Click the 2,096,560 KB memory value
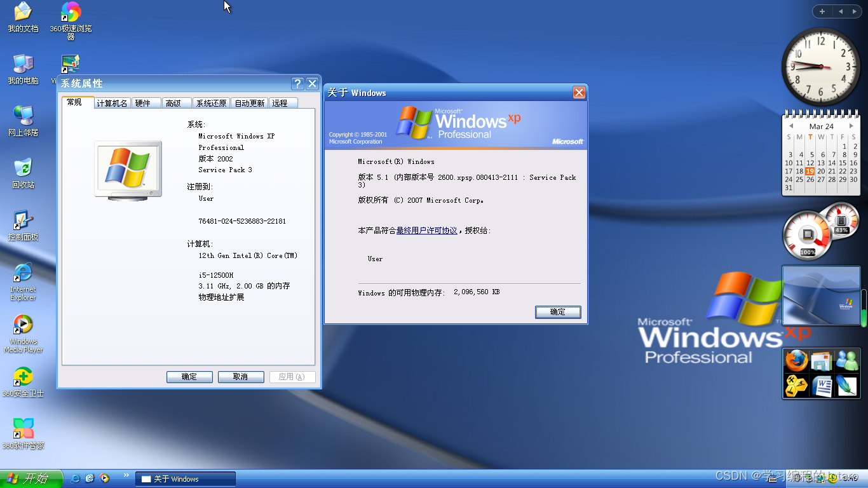Viewport: 868px width, 488px height. [477, 292]
